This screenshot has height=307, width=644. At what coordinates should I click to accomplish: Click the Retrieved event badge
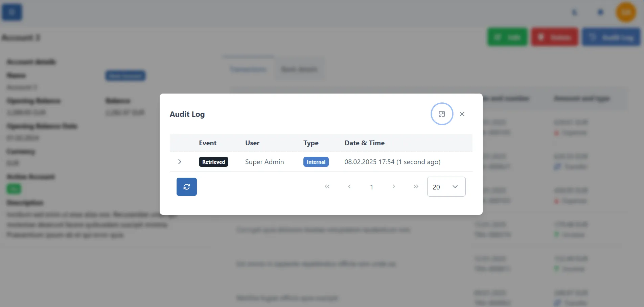pyautogui.click(x=213, y=162)
